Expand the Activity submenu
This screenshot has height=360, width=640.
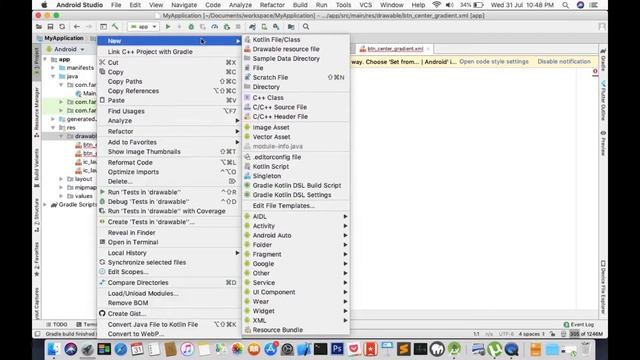pyautogui.click(x=296, y=226)
